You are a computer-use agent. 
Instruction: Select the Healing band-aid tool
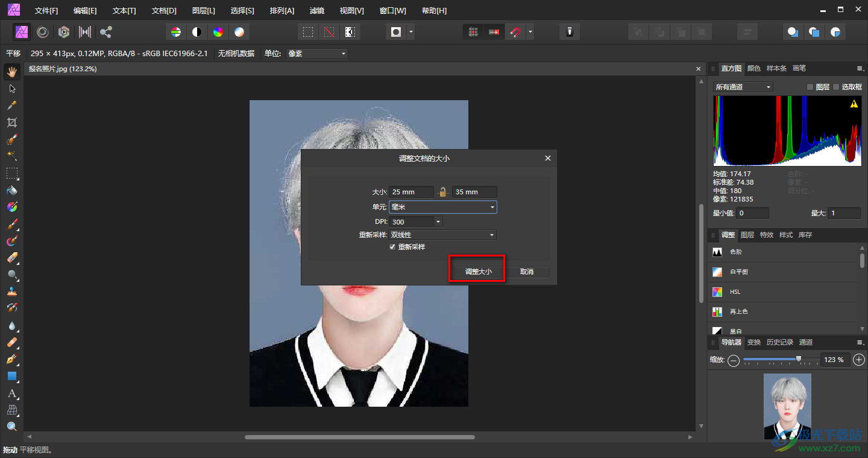tap(11, 342)
